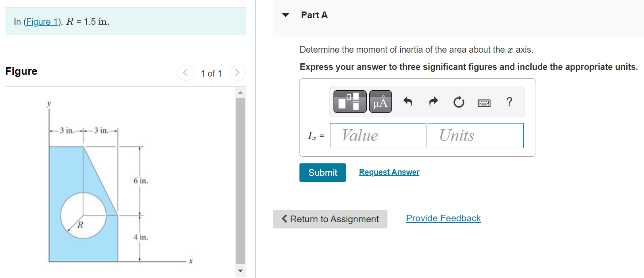Click the redo arrow in answer toolbar
This screenshot has width=644, height=278.
tap(433, 101)
